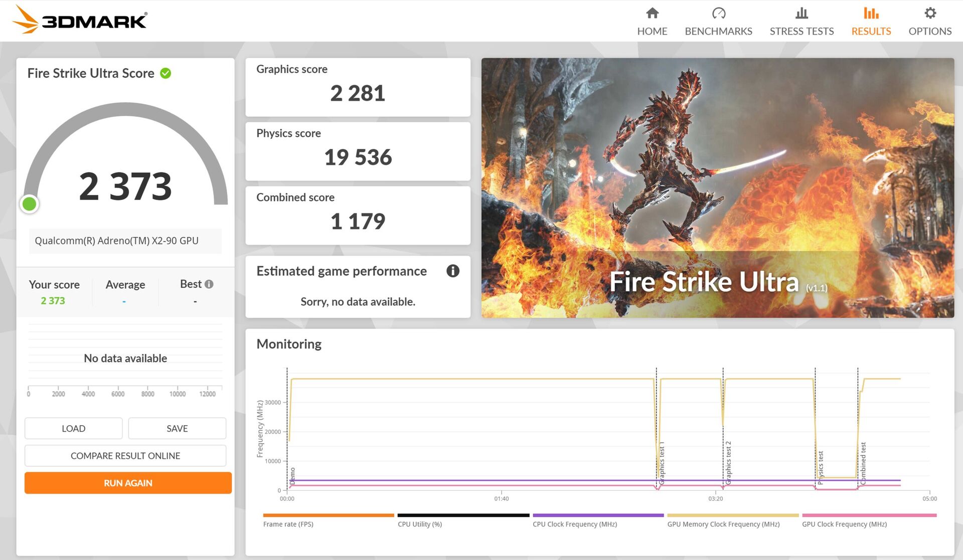Open the Home icon in navigation
The image size is (963, 560).
click(652, 13)
